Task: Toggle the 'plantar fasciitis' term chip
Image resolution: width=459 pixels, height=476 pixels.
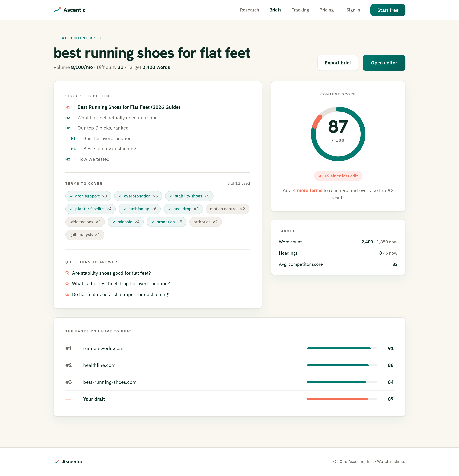Action: pyautogui.click(x=90, y=209)
